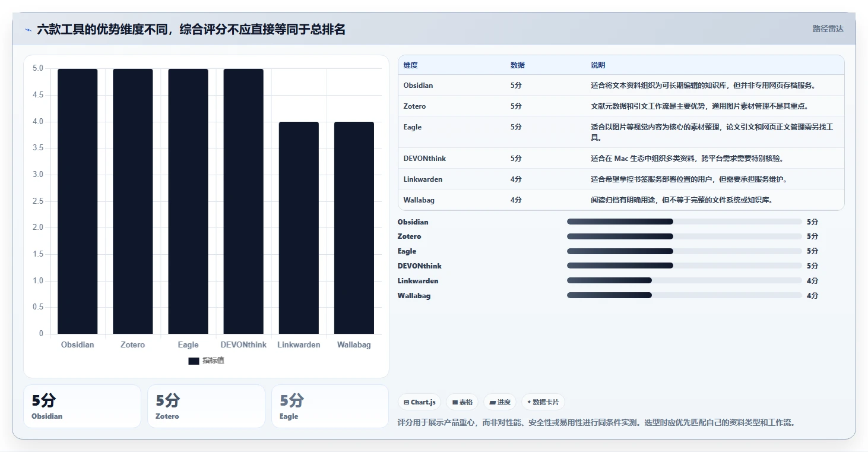Click the blue icon before the page title
The width and height of the screenshot is (868, 452).
28,30
